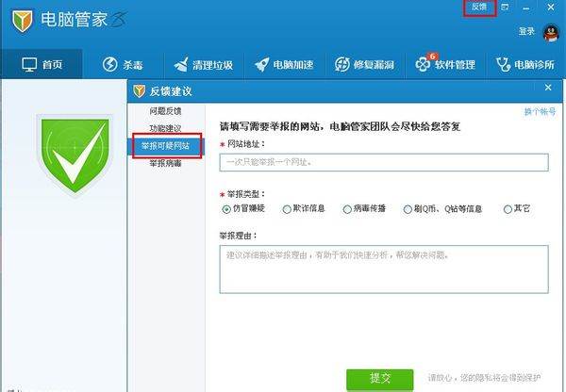Minimize the 电脑管家 window
566x392 pixels.
pyautogui.click(x=526, y=8)
